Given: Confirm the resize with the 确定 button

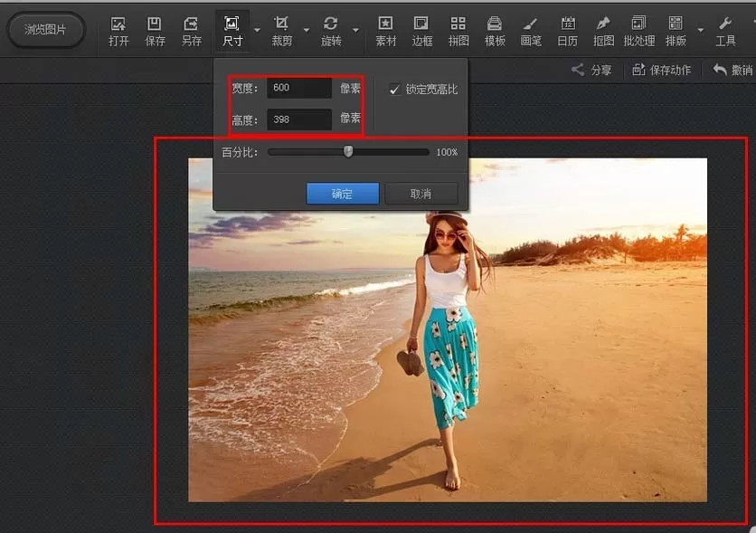Looking at the screenshot, I should (343, 194).
